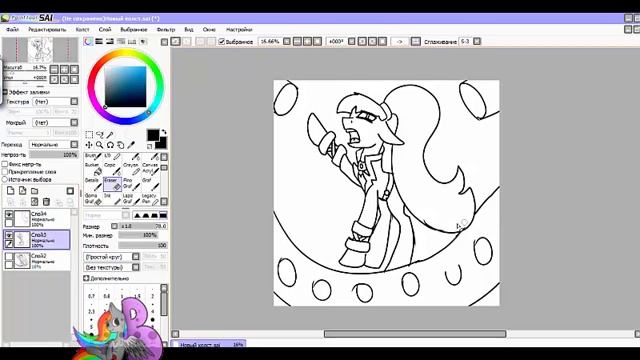Enable the Фикс непр-ть checkbox
The height and width of the screenshot is (360, 640).
coord(5,164)
